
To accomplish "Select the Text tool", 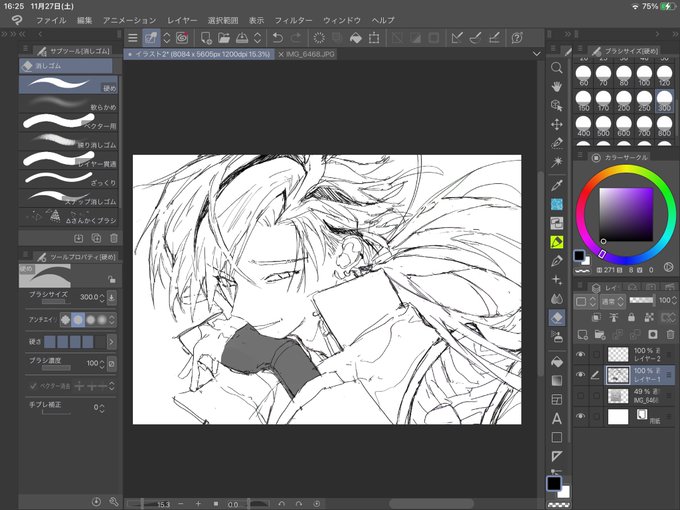I will [556, 418].
